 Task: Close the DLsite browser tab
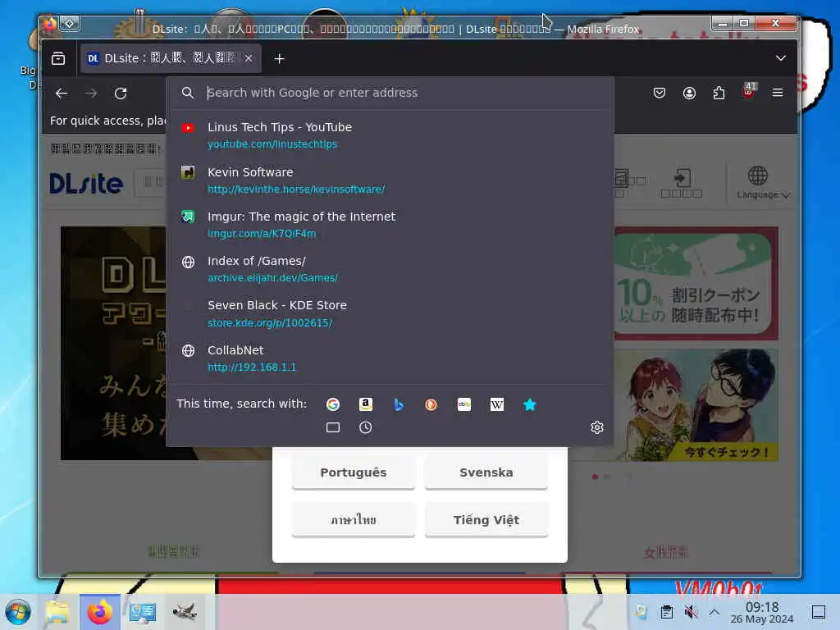point(249,58)
